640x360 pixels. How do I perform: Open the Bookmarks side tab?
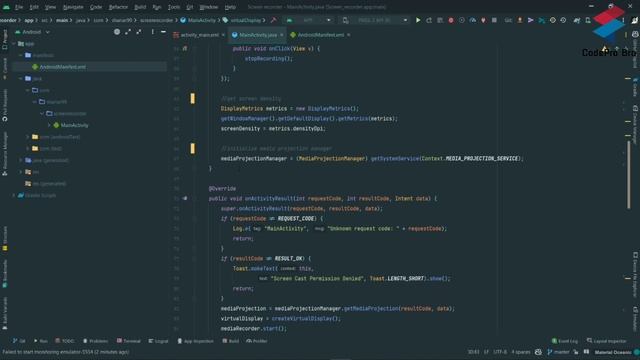click(5, 273)
